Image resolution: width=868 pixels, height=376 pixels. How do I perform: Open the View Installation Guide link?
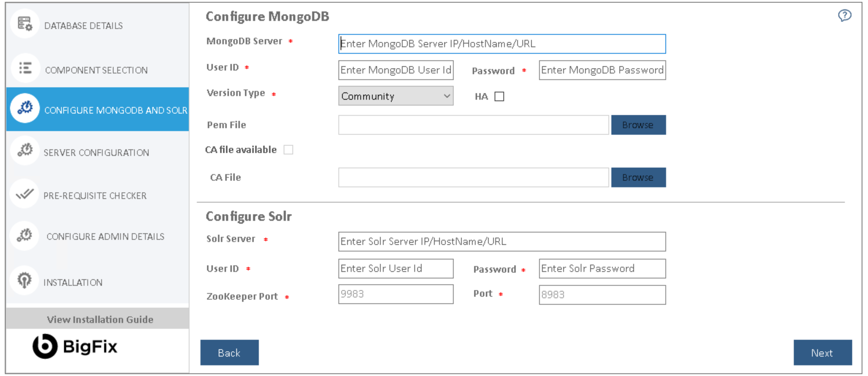pyautogui.click(x=100, y=320)
